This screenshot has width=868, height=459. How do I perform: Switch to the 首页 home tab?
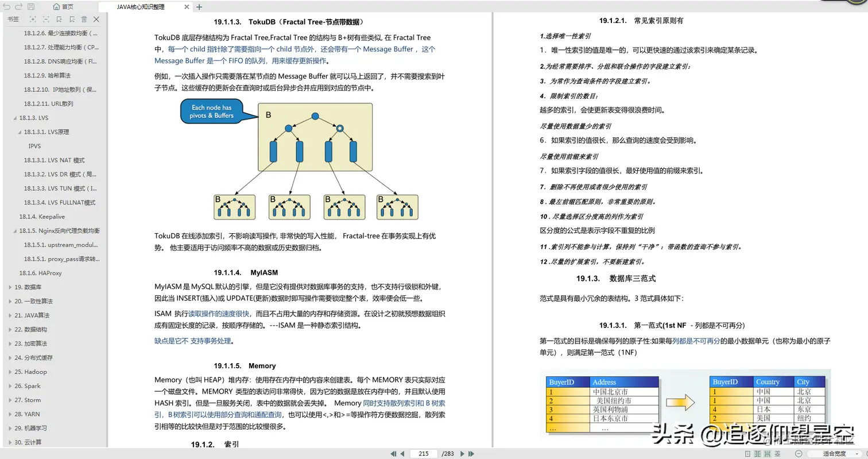pos(63,6)
